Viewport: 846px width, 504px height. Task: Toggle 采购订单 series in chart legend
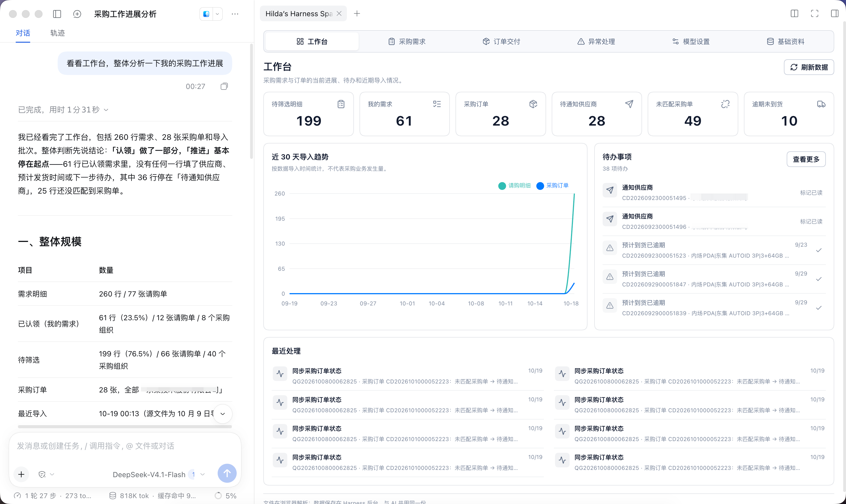(552, 185)
